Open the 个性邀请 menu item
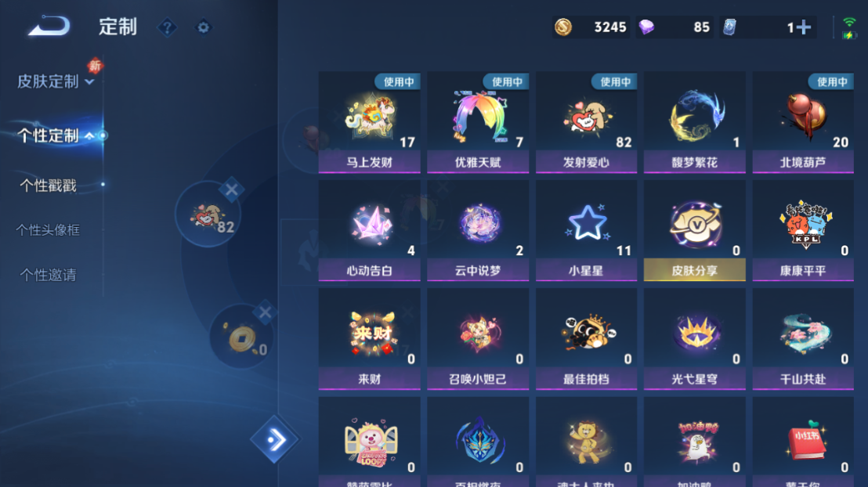 pos(48,275)
